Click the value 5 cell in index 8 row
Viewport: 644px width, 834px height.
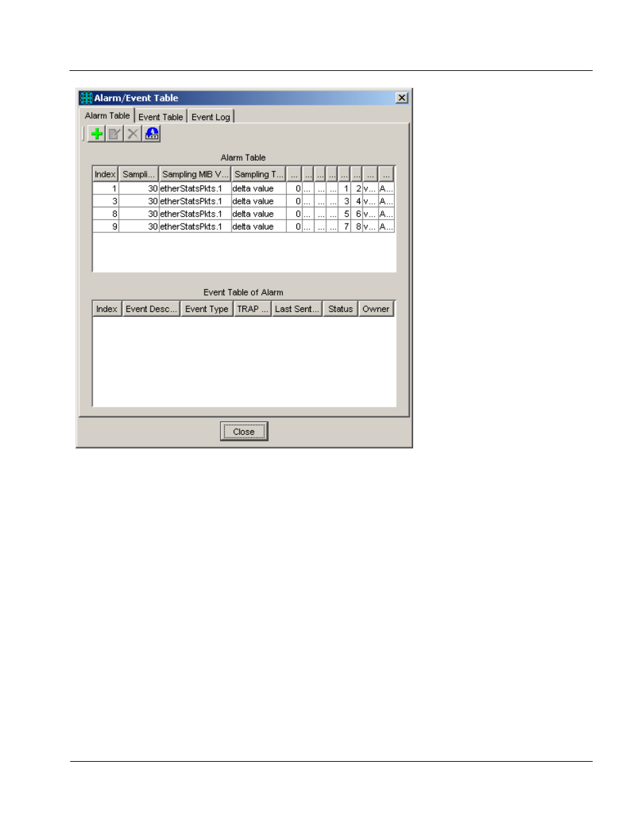coord(344,214)
